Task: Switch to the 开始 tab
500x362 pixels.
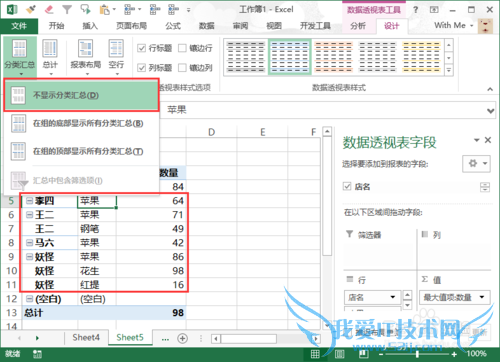Action: point(56,26)
